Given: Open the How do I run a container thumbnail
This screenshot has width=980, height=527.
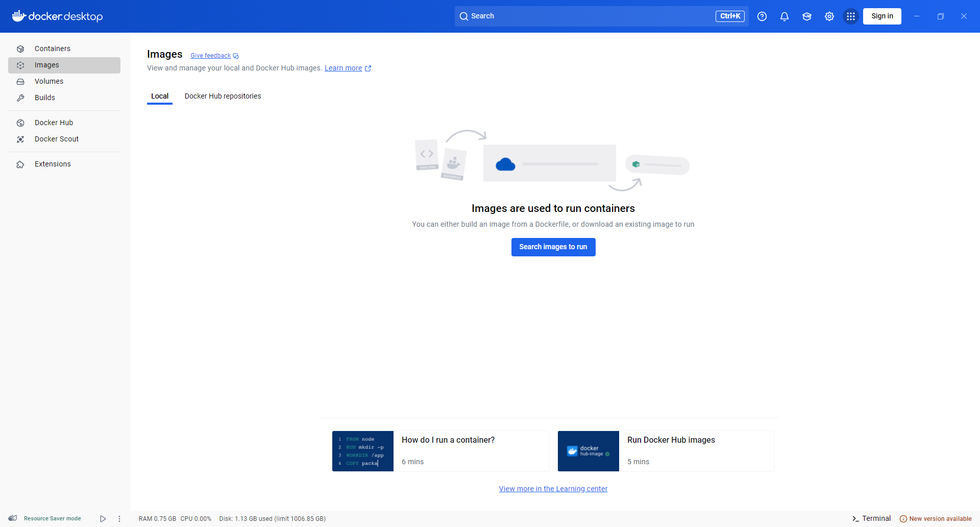Looking at the screenshot, I should click(x=363, y=451).
